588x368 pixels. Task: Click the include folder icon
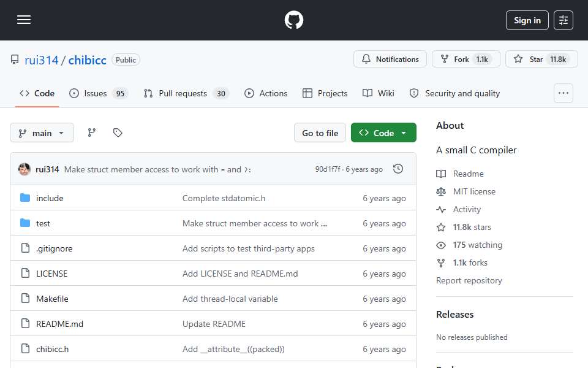[25, 197]
